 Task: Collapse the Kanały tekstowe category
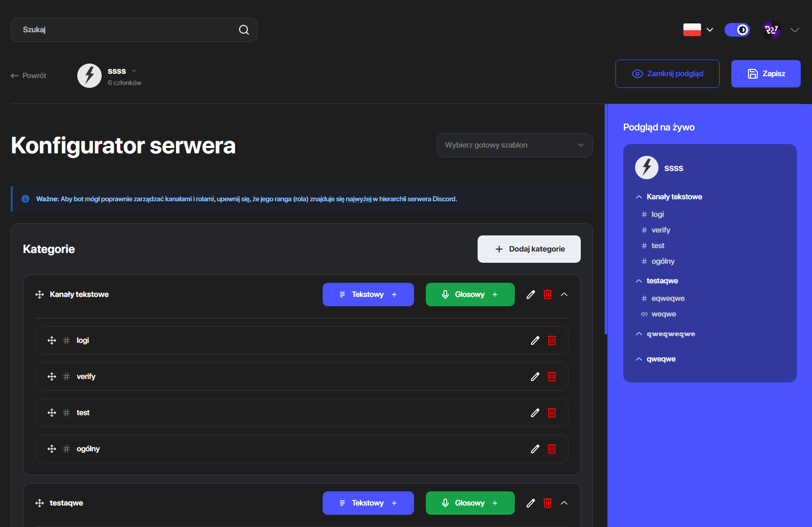tap(564, 295)
